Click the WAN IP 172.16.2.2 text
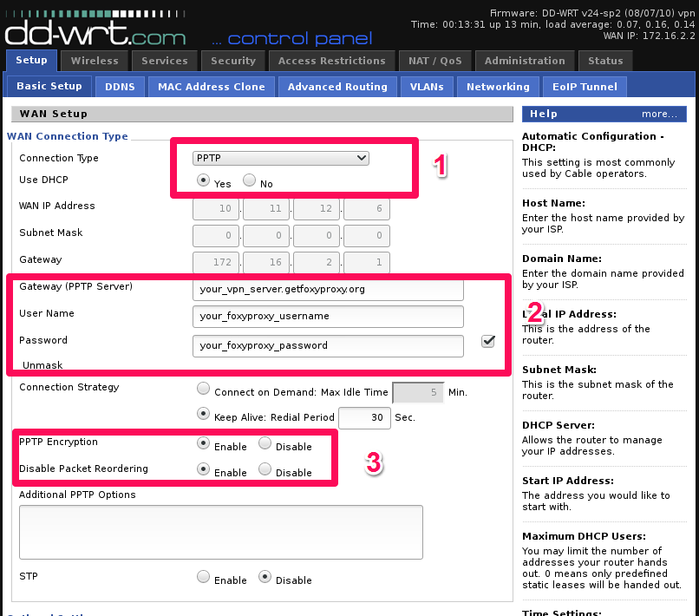 click(x=649, y=36)
